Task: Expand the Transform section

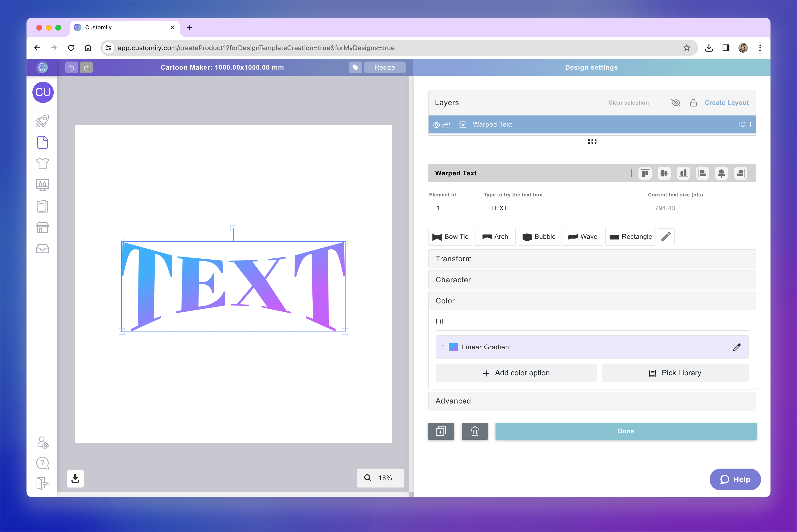Action: [592, 258]
